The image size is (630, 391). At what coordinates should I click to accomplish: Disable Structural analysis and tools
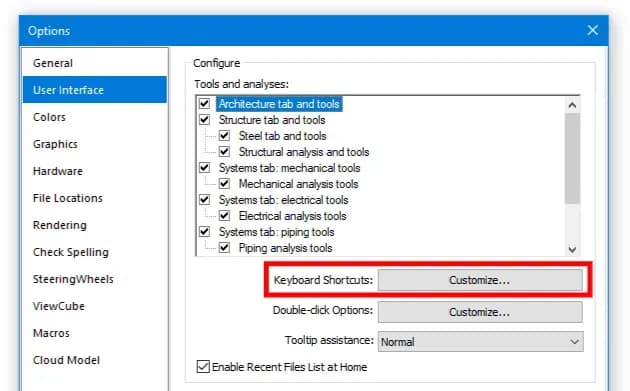[224, 151]
